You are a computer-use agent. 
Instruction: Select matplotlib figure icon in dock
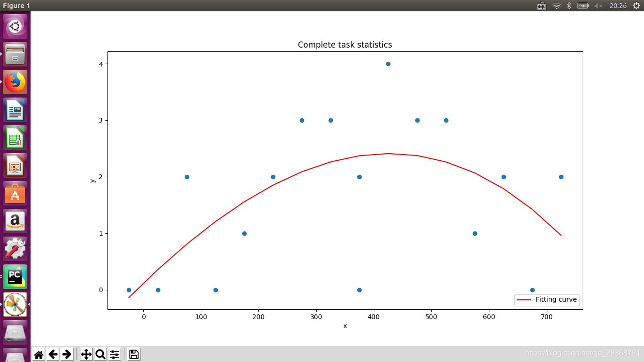(x=15, y=304)
